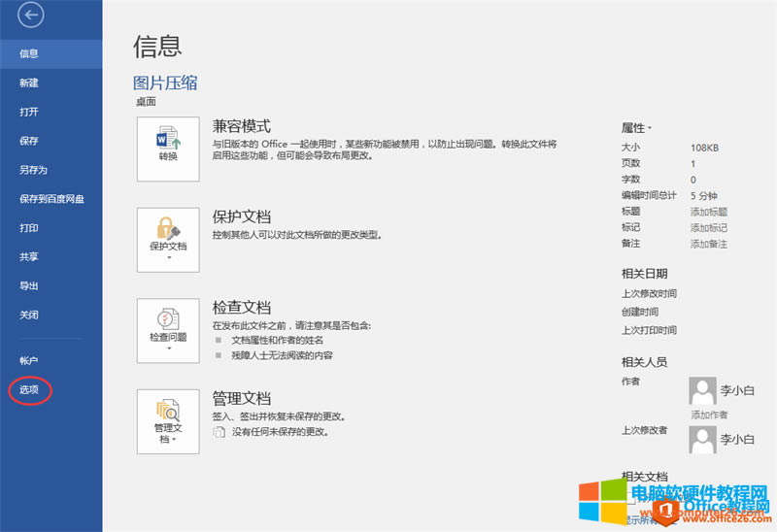777x532 pixels.
Task: Open 选项 in the sidebar
Action: tap(29, 389)
